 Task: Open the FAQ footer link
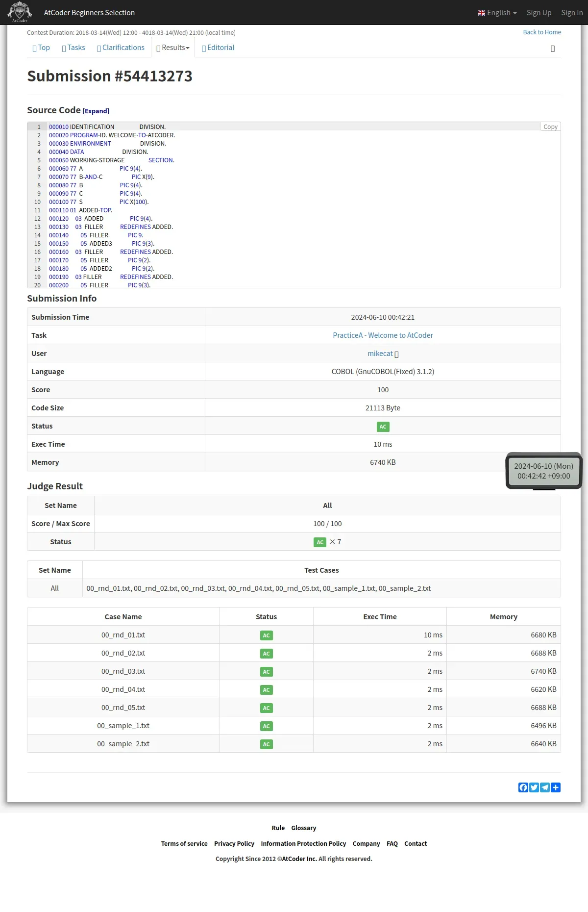[392, 844]
